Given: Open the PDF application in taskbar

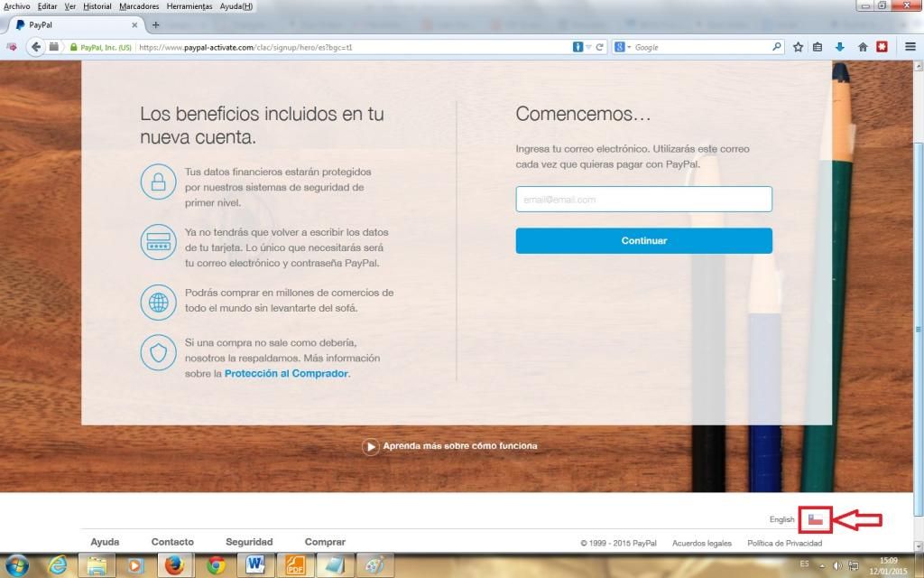Looking at the screenshot, I should (x=295, y=566).
